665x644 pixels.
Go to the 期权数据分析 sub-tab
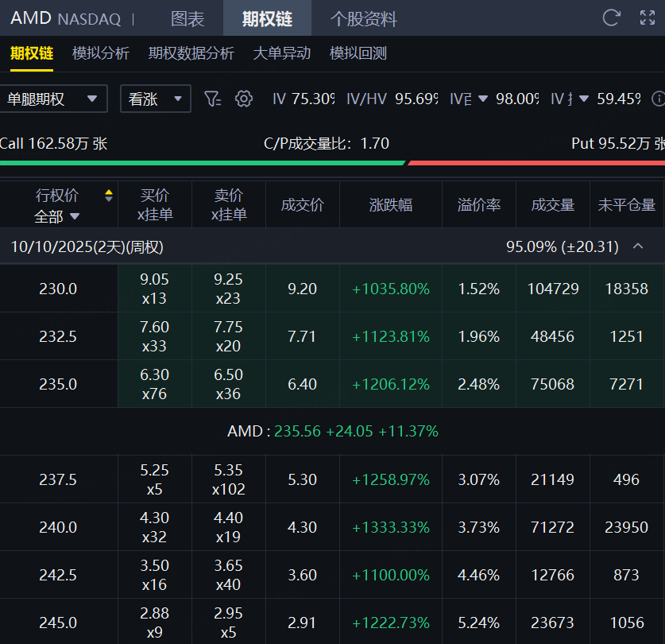coord(191,53)
